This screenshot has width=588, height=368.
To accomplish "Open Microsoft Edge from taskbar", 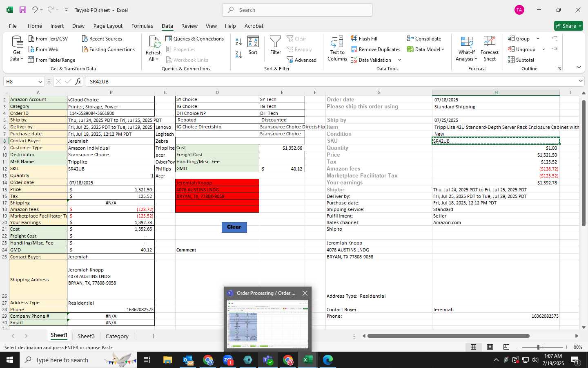I will [327, 360].
